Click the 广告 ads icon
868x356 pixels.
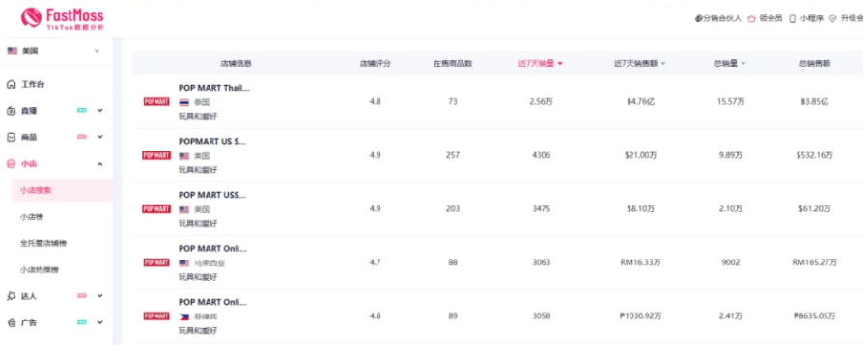click(x=11, y=322)
